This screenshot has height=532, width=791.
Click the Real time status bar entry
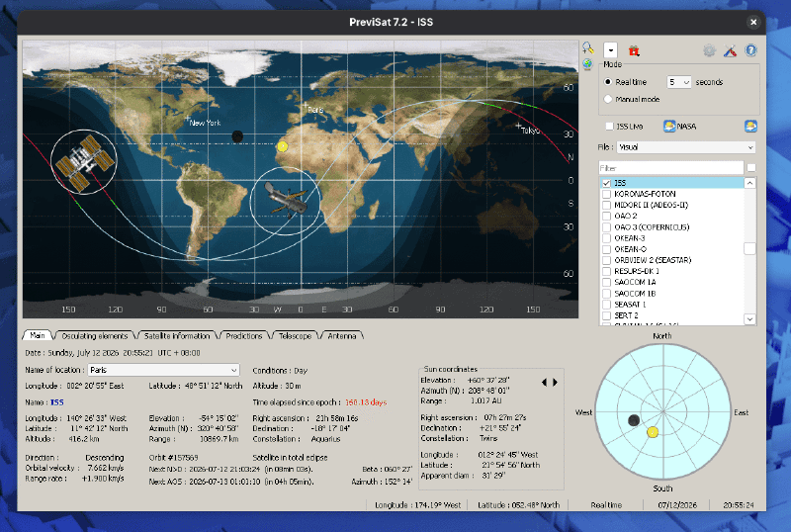coord(606,504)
